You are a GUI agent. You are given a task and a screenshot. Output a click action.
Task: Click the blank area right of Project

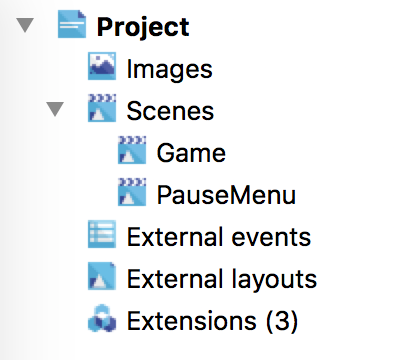coord(293,26)
